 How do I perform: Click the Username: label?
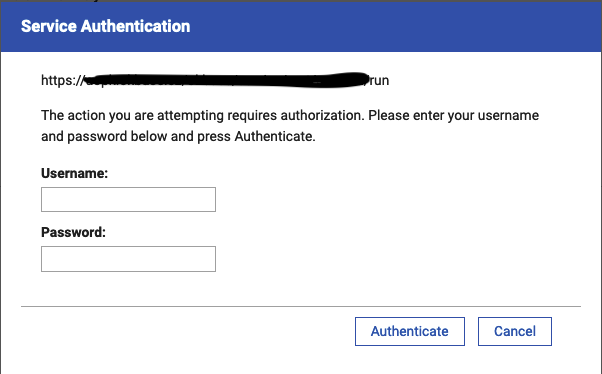click(74, 173)
